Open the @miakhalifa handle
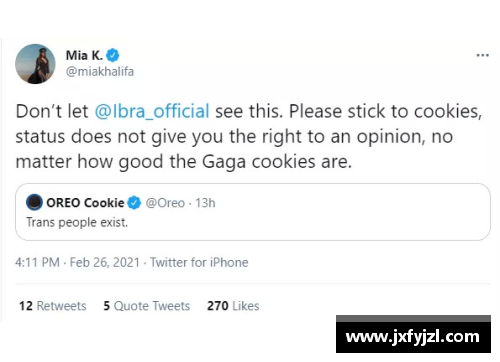This screenshot has width=500, height=362. [x=100, y=71]
